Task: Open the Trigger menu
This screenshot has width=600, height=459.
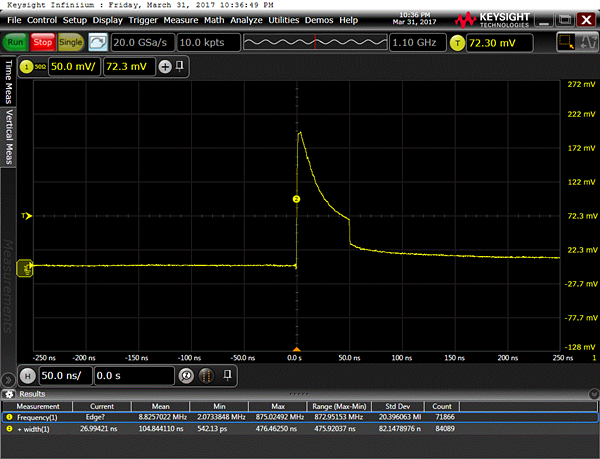Action: pyautogui.click(x=143, y=20)
